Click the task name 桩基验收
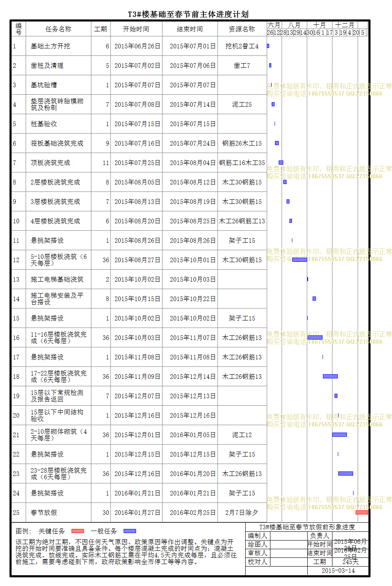The image size is (392, 586). point(44,124)
